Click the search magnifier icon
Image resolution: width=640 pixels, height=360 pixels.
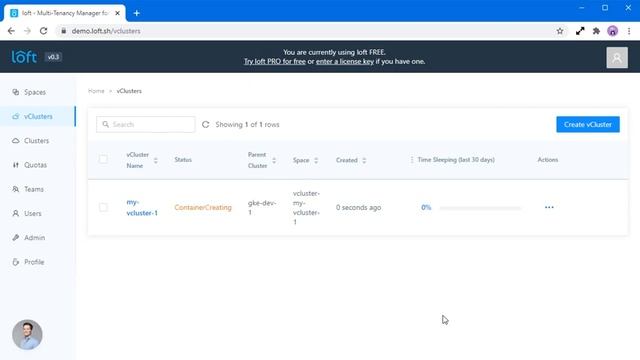[106, 124]
